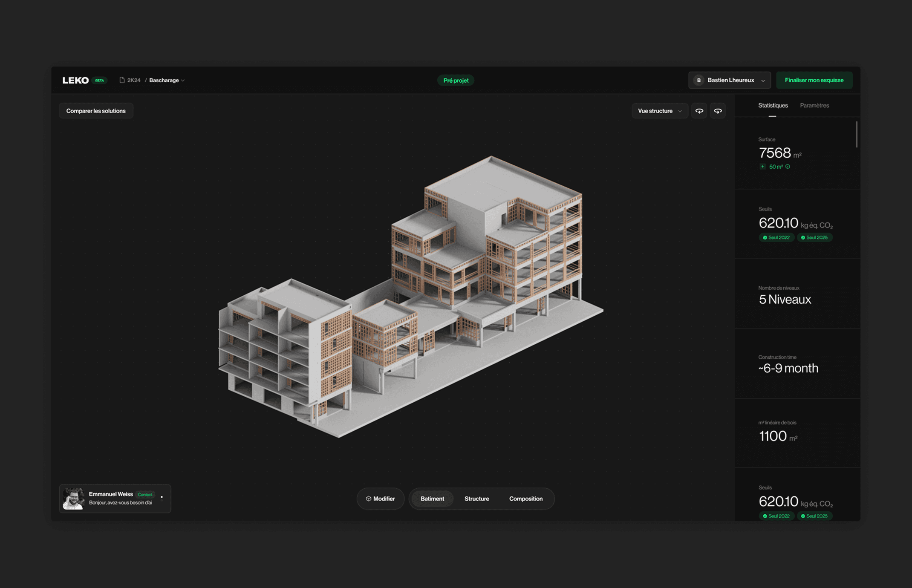
Task: Select the Statistiques tab
Action: (x=773, y=105)
